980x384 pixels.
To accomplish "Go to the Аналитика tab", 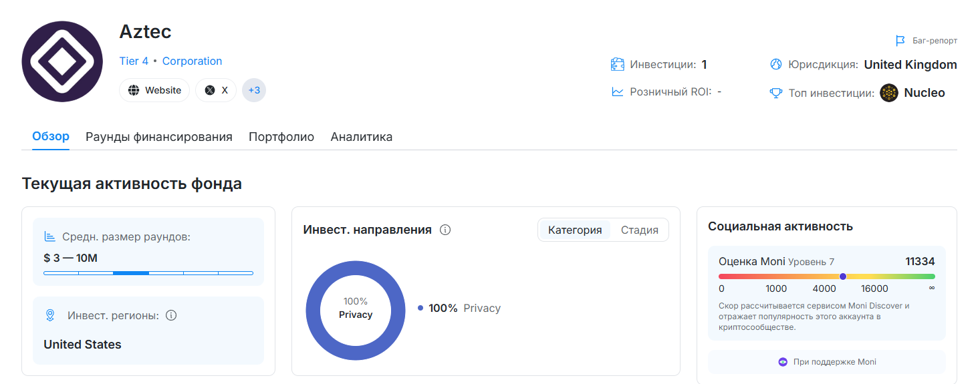I will [362, 137].
